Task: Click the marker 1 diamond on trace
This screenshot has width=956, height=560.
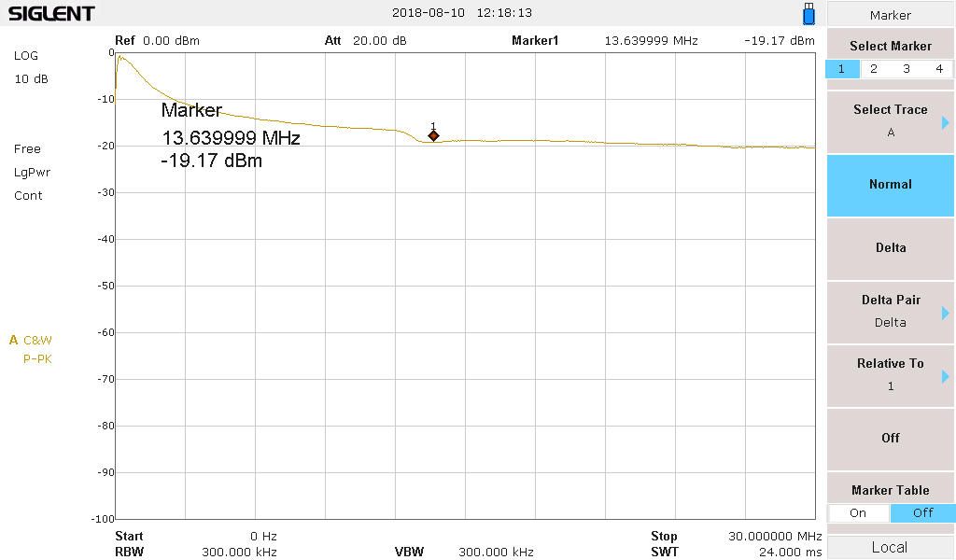Action: pyautogui.click(x=433, y=136)
